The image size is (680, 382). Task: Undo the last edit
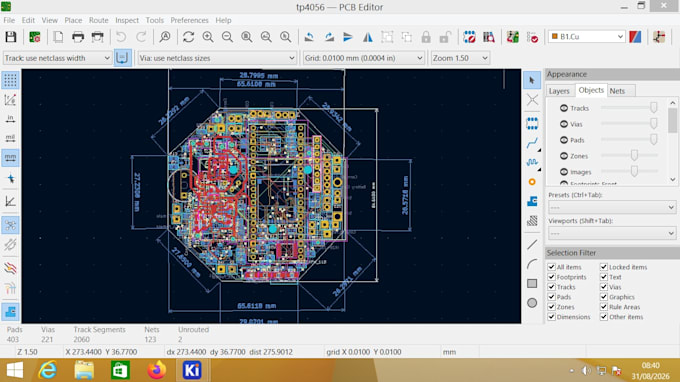121,37
